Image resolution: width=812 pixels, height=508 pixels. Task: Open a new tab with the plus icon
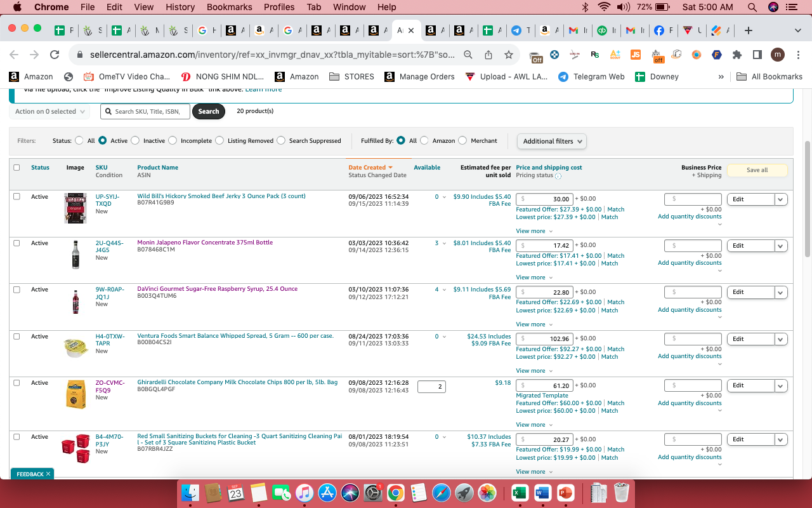click(x=749, y=30)
